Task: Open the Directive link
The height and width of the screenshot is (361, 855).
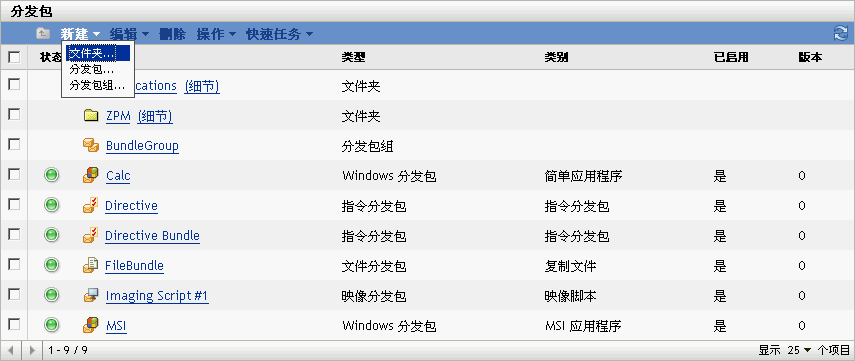Action: click(131, 206)
